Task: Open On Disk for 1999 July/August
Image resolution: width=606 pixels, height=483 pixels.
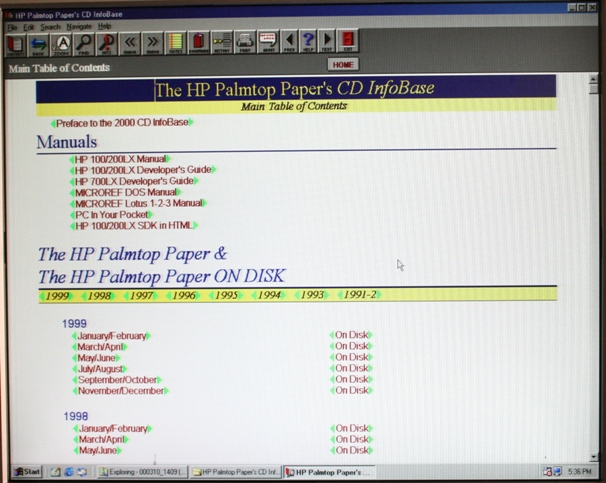Action: 351,368
